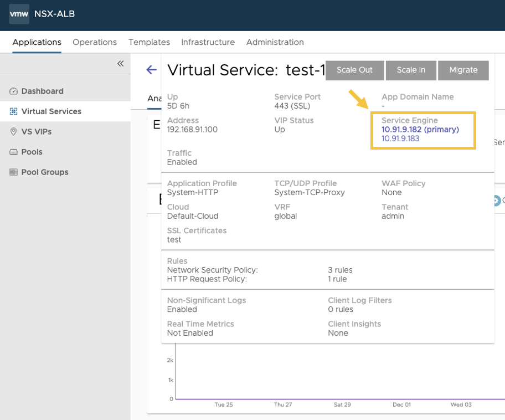Image resolution: width=505 pixels, height=420 pixels.
Task: Click the Migrate button
Action: click(x=463, y=70)
